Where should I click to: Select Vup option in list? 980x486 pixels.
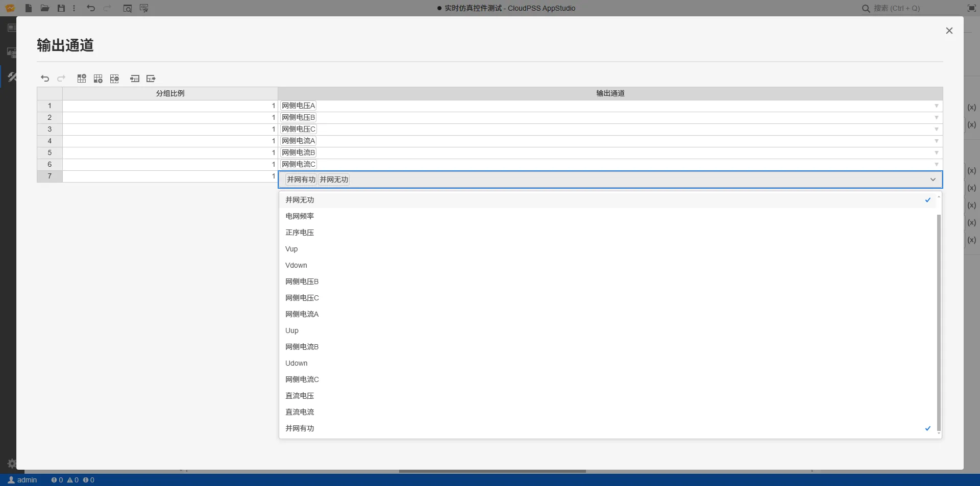click(607, 249)
